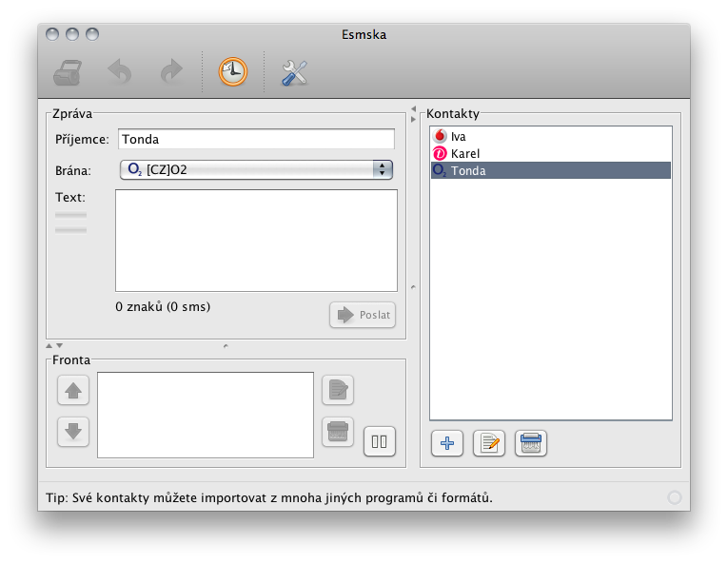Move queue item down arrow
The width and height of the screenshot is (728, 563).
coord(73,432)
